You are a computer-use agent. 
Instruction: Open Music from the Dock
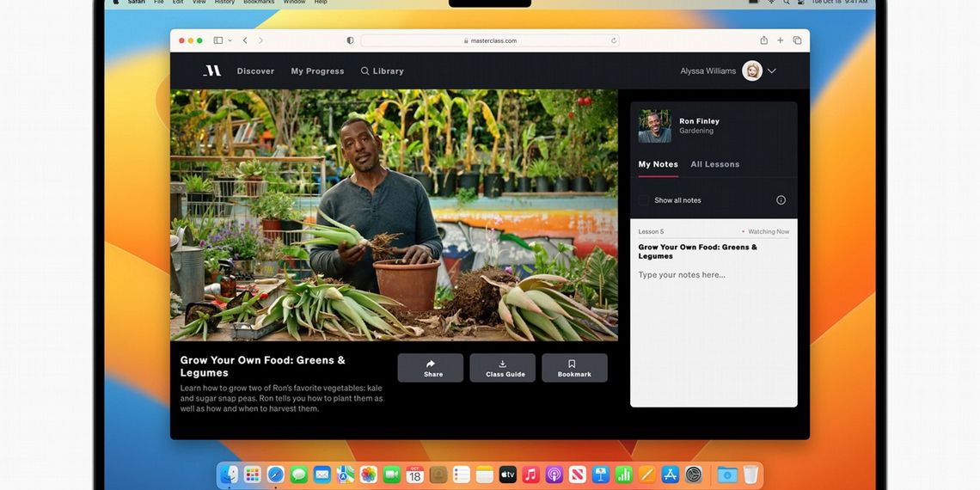(531, 475)
